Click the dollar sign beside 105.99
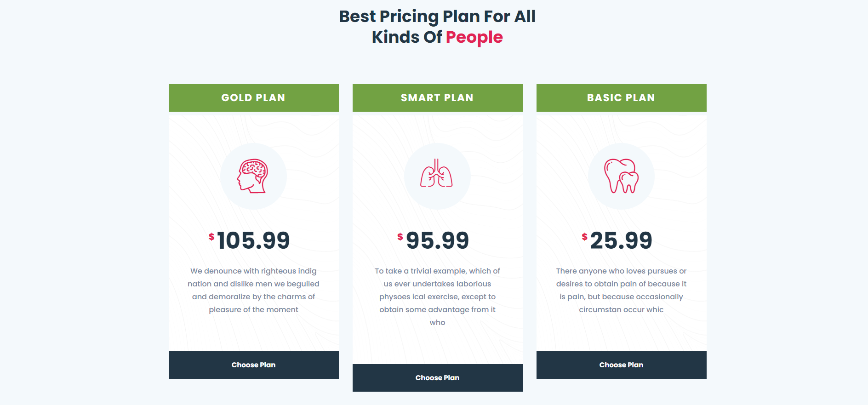 [x=211, y=237]
